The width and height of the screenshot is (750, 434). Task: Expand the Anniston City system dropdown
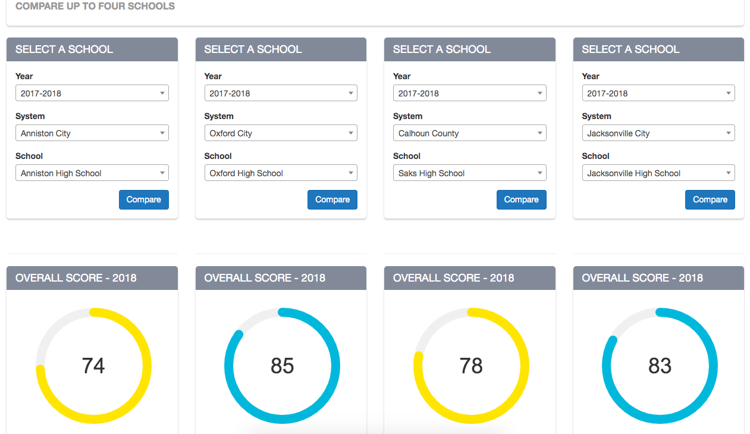pos(92,133)
